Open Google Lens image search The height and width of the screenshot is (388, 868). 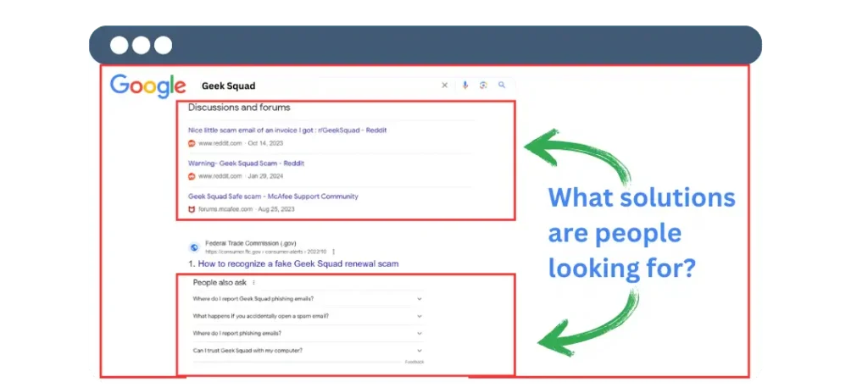tap(483, 86)
